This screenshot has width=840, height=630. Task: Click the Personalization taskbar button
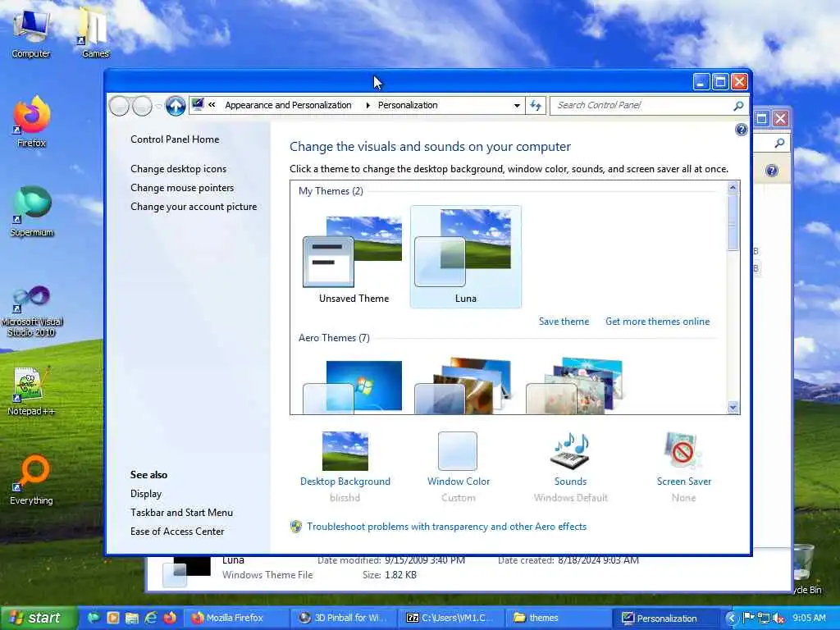point(664,619)
